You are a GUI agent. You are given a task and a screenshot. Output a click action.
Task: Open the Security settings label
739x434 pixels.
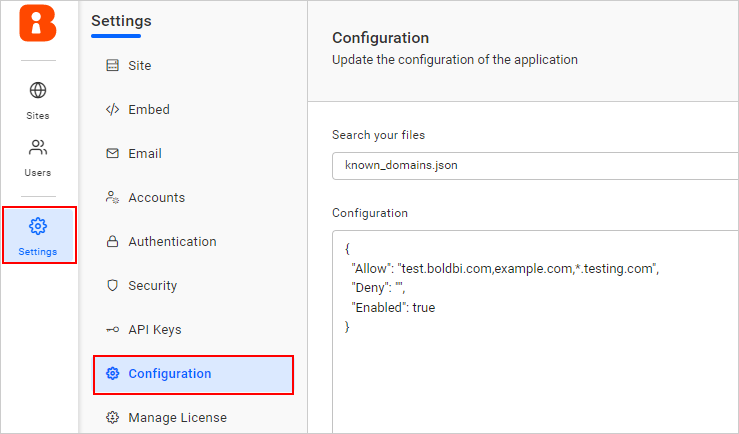coord(153,286)
